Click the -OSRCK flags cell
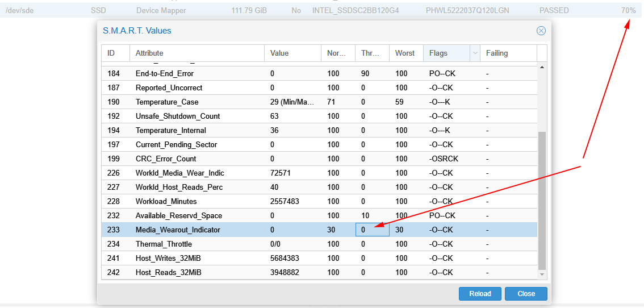Image resolution: width=644 pixels, height=308 pixels. point(444,159)
